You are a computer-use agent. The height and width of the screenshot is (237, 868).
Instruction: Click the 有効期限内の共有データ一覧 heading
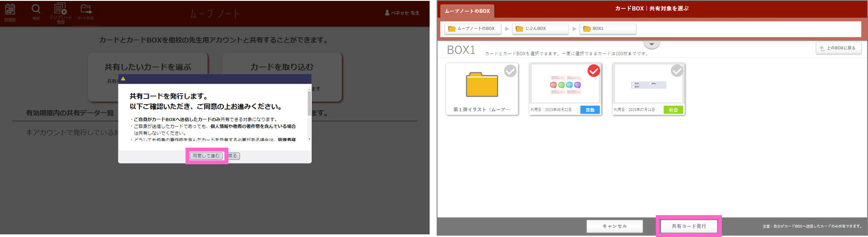click(x=70, y=113)
